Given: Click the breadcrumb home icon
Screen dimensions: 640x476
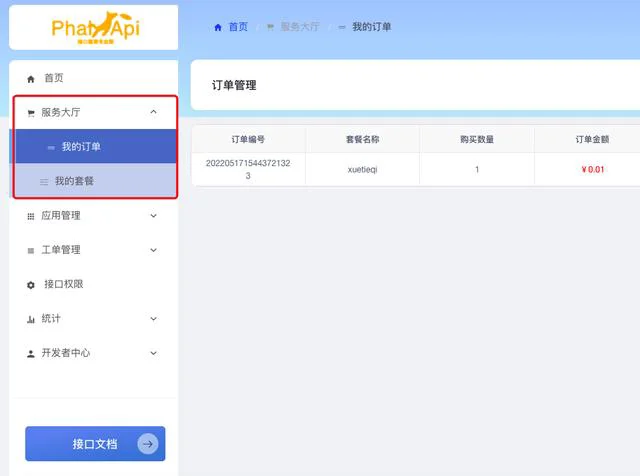Looking at the screenshot, I should click(x=218, y=27).
